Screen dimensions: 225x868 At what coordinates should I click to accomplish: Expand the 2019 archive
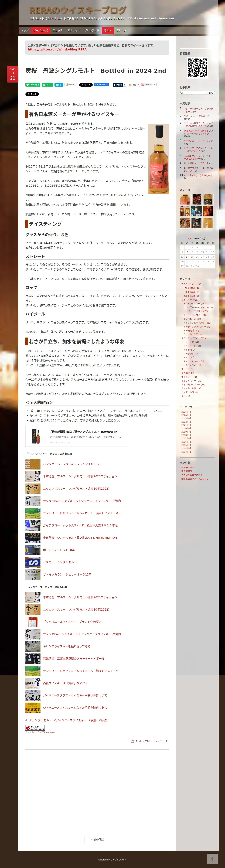pos(186,432)
